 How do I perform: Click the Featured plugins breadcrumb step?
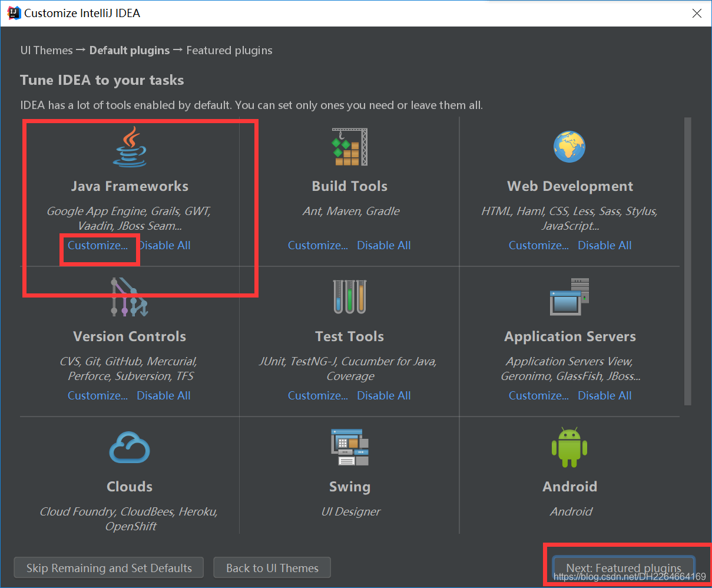click(230, 50)
